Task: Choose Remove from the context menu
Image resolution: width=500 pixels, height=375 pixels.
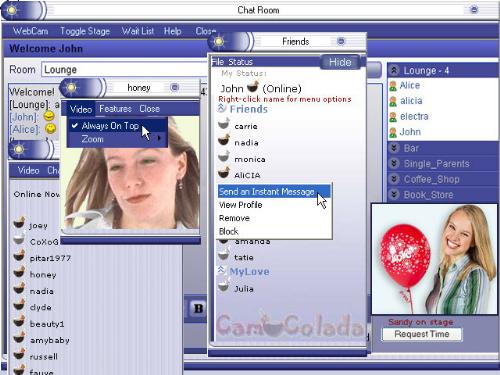Action: 234,218
